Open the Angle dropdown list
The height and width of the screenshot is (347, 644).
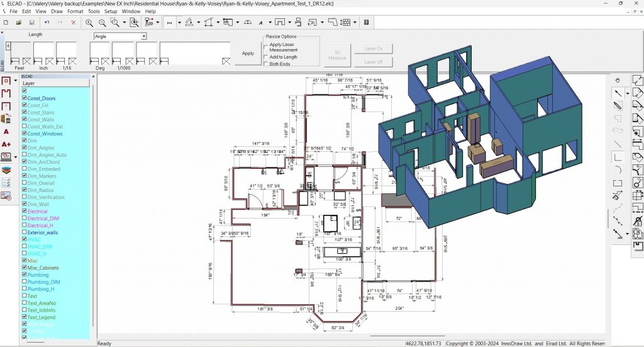(144, 36)
